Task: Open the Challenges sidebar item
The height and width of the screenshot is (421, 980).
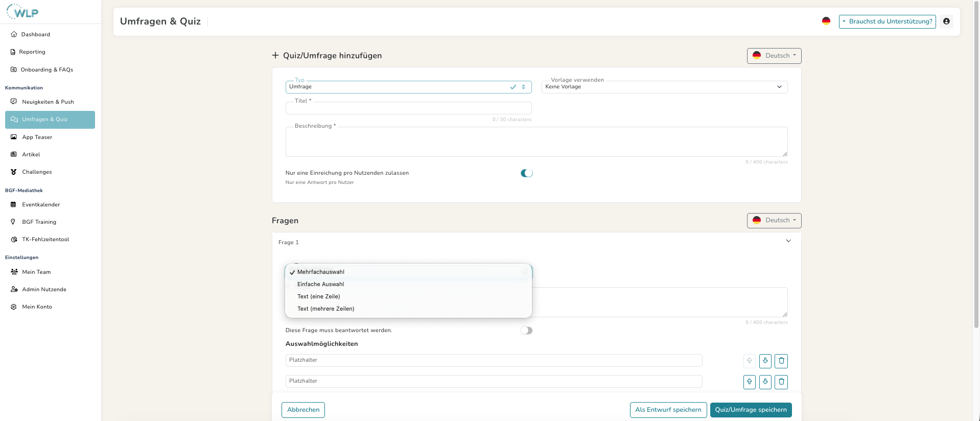Action: point(37,172)
